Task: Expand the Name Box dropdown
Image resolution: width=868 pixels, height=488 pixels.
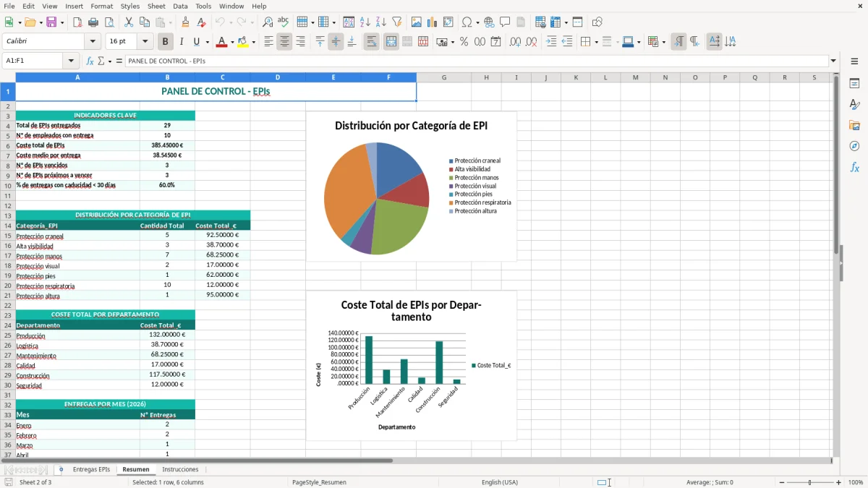Action: (x=71, y=61)
